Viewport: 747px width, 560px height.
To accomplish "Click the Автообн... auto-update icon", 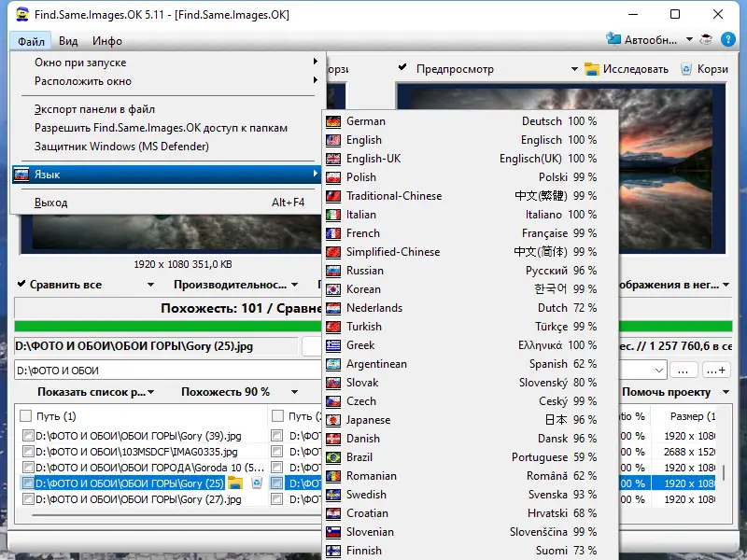I will (613, 39).
